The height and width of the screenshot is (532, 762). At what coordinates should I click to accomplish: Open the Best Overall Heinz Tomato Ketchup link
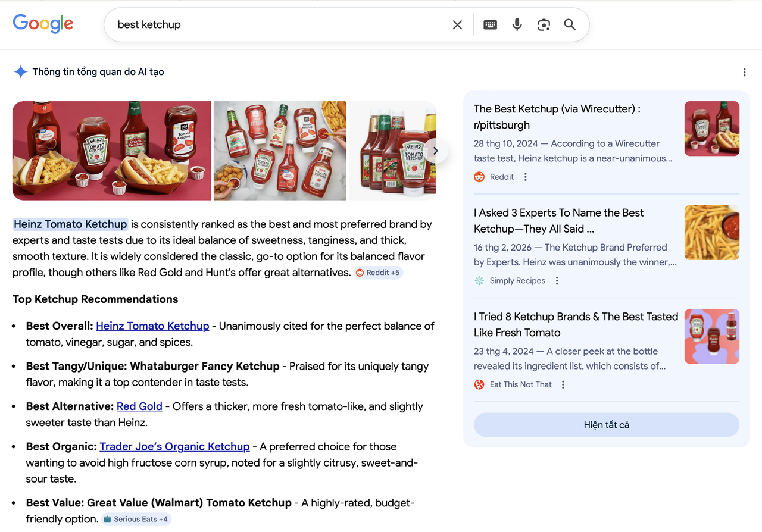[152, 326]
